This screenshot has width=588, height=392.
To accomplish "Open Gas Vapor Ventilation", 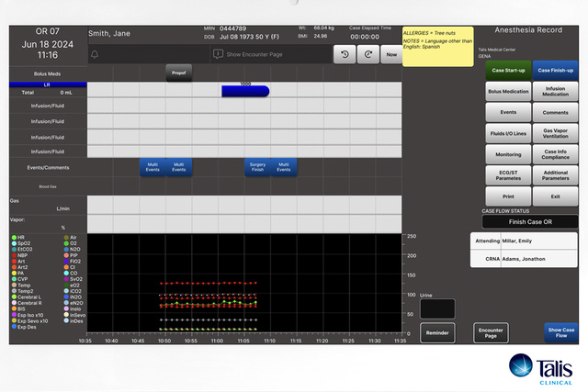I will (555, 133).
